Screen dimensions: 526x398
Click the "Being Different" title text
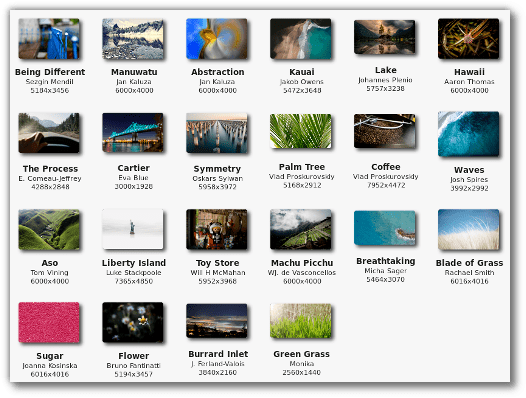[x=50, y=72]
